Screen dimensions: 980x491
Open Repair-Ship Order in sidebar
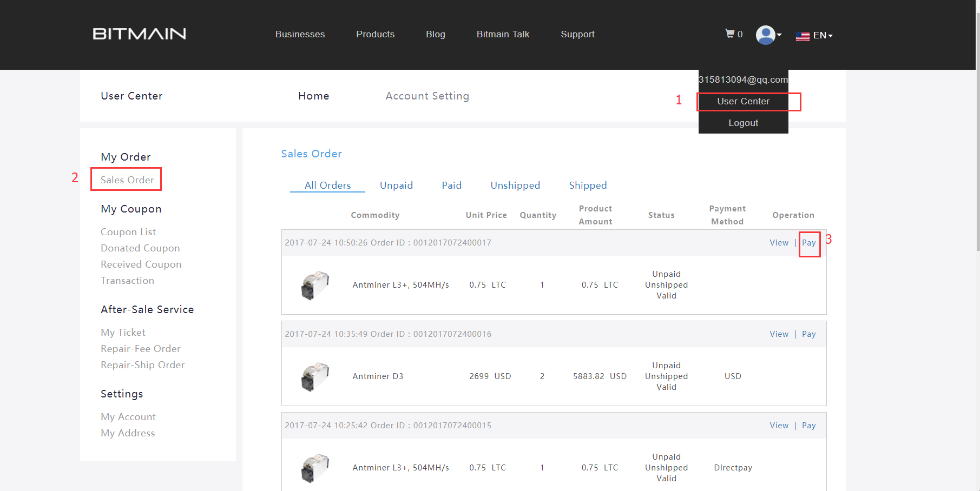pos(142,364)
